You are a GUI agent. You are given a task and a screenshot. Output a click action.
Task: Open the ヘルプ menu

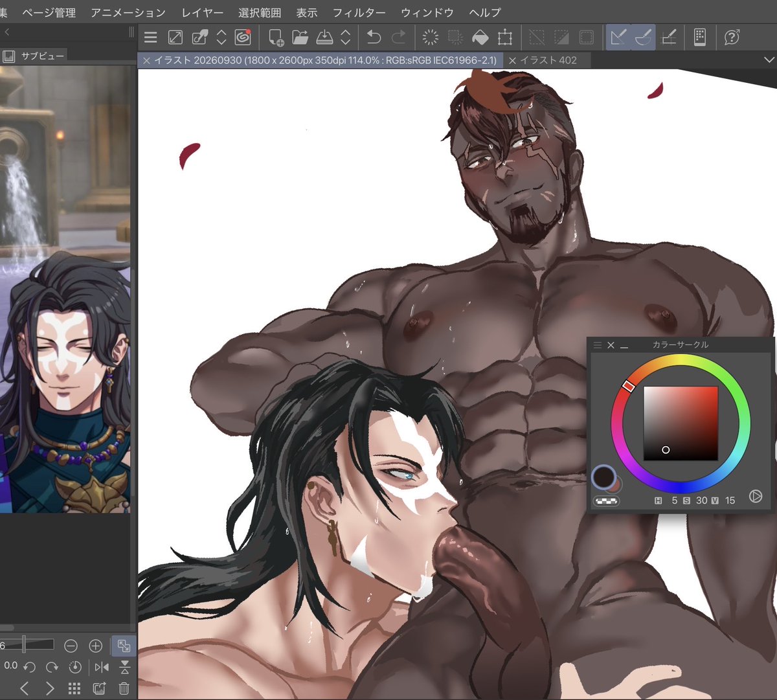pos(485,12)
